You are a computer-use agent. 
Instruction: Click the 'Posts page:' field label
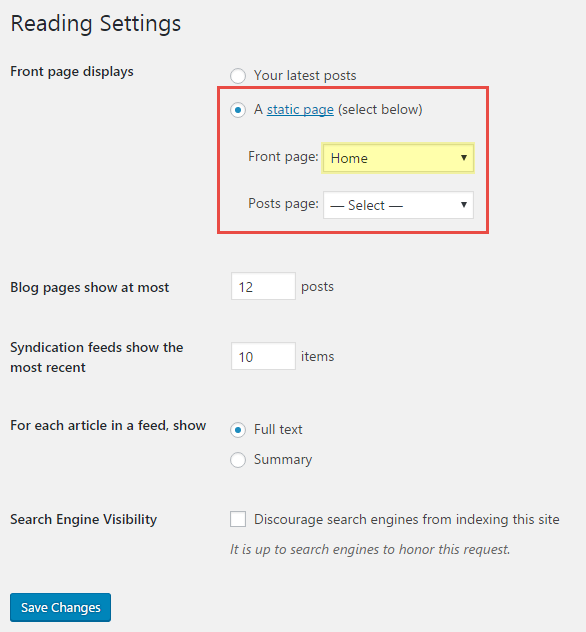tap(283, 204)
